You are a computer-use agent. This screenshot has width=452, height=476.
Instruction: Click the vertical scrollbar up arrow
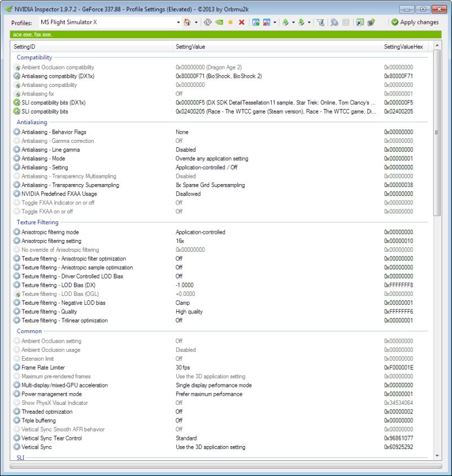coord(437,45)
